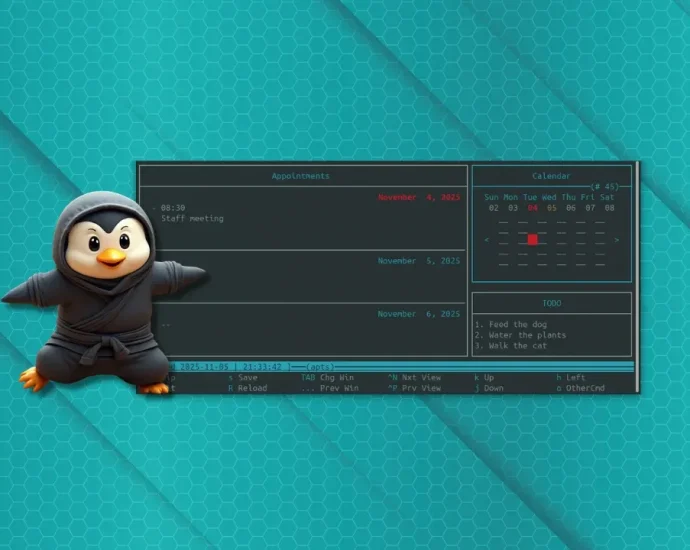The width and height of the screenshot is (690, 550).
Task: Click day 07 in the calendar week
Action: point(590,208)
